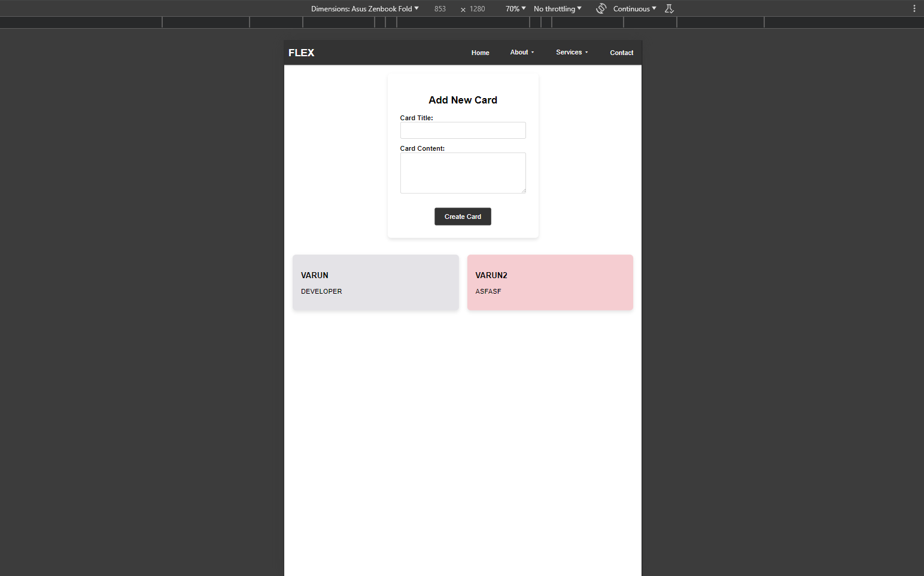Expand the About nav menu

point(522,53)
